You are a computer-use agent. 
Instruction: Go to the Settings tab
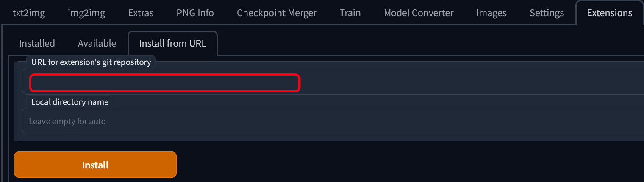pos(547,13)
